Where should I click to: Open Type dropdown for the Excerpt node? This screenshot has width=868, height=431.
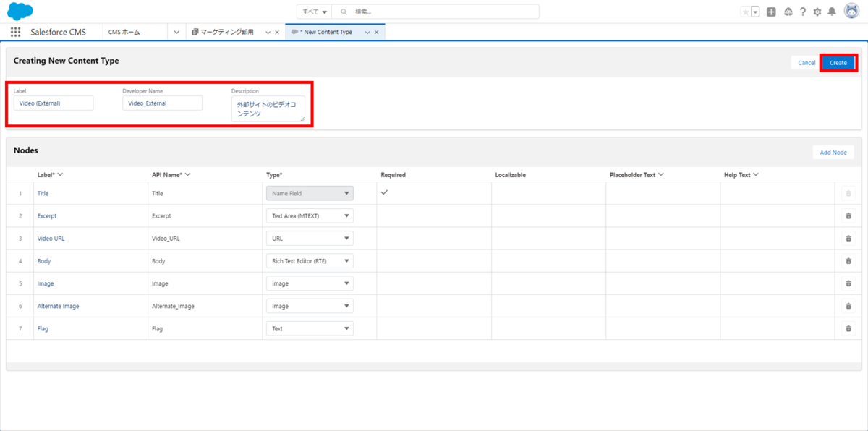(310, 216)
